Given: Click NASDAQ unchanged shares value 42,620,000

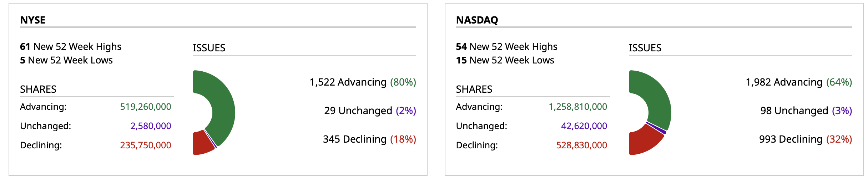Looking at the screenshot, I should pos(584,126).
